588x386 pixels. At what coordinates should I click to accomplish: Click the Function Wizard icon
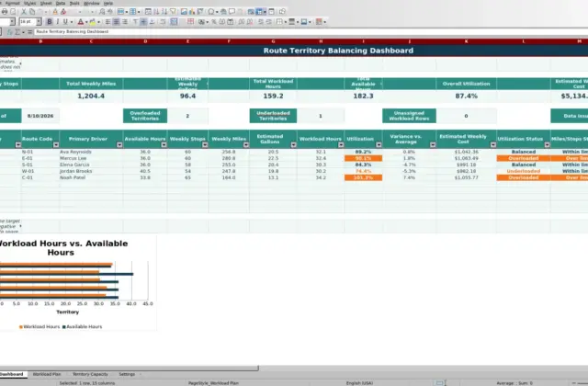tap(9, 32)
